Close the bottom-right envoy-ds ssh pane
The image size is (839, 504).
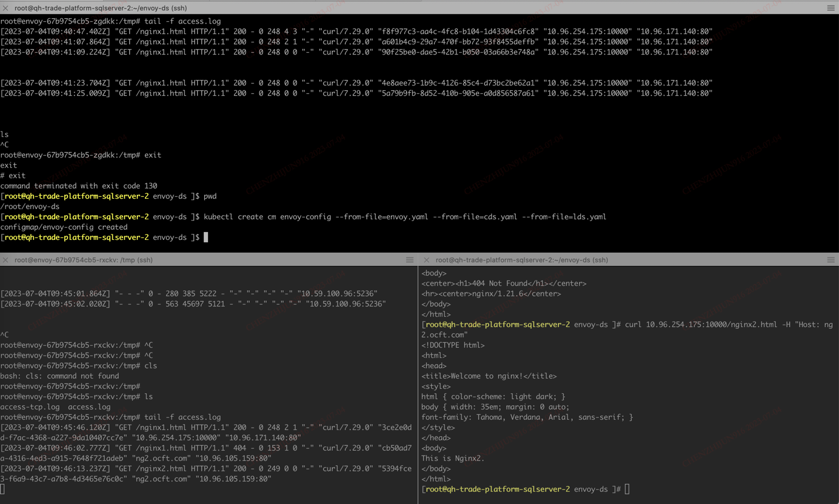tap(426, 260)
